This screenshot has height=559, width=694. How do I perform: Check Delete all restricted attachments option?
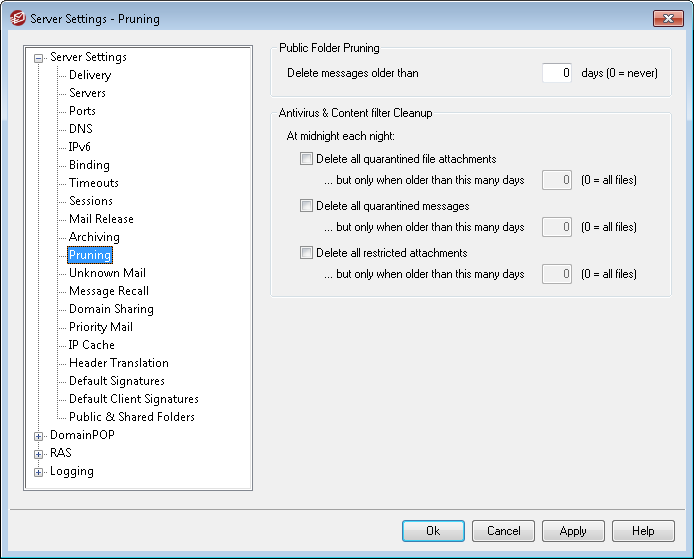click(307, 253)
